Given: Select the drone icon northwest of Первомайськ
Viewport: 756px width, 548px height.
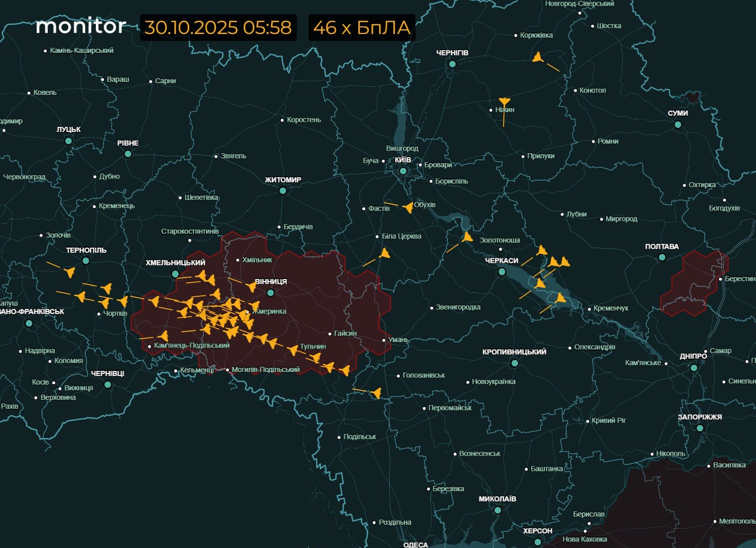Looking at the screenshot, I should [376, 393].
